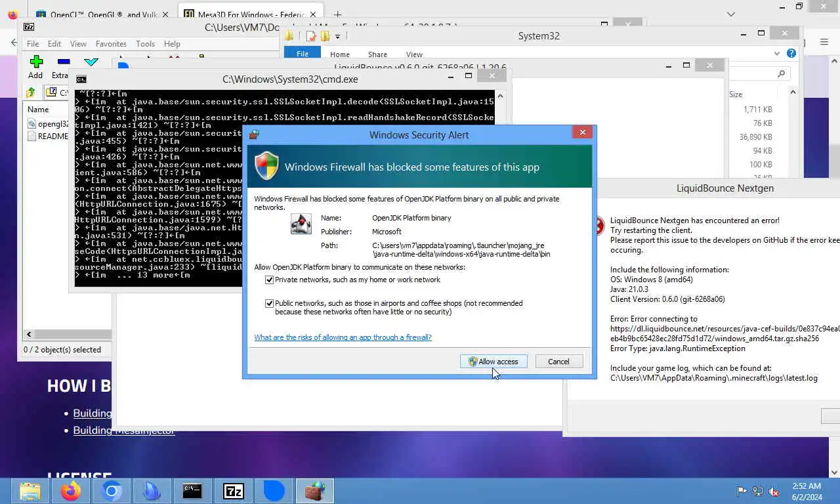Close the OpenCL OpenGL browser tab

coord(164,14)
